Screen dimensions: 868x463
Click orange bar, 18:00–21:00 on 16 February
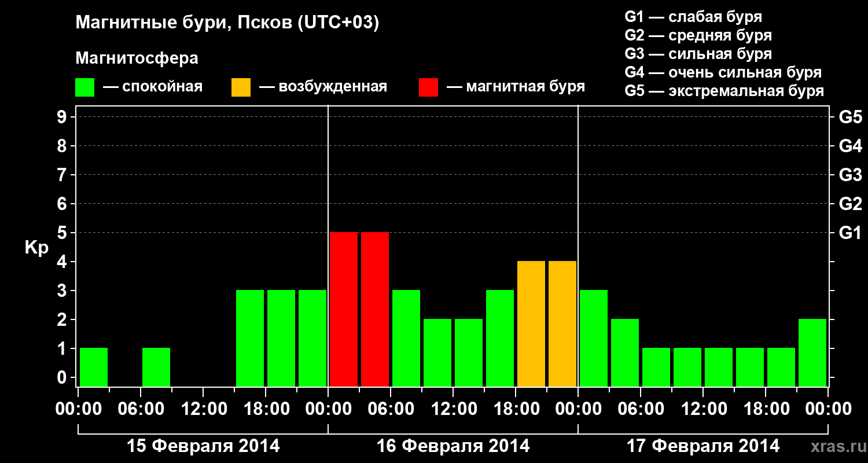point(531,324)
